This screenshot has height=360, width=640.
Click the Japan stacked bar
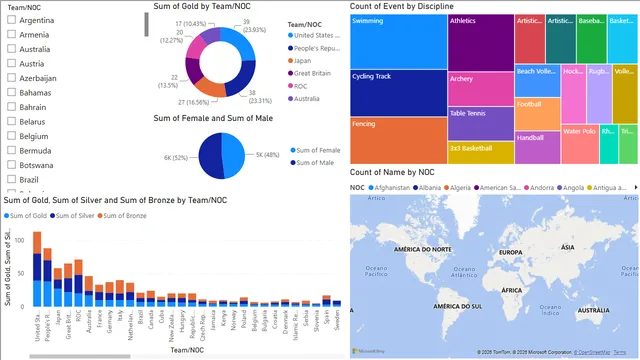(58, 287)
